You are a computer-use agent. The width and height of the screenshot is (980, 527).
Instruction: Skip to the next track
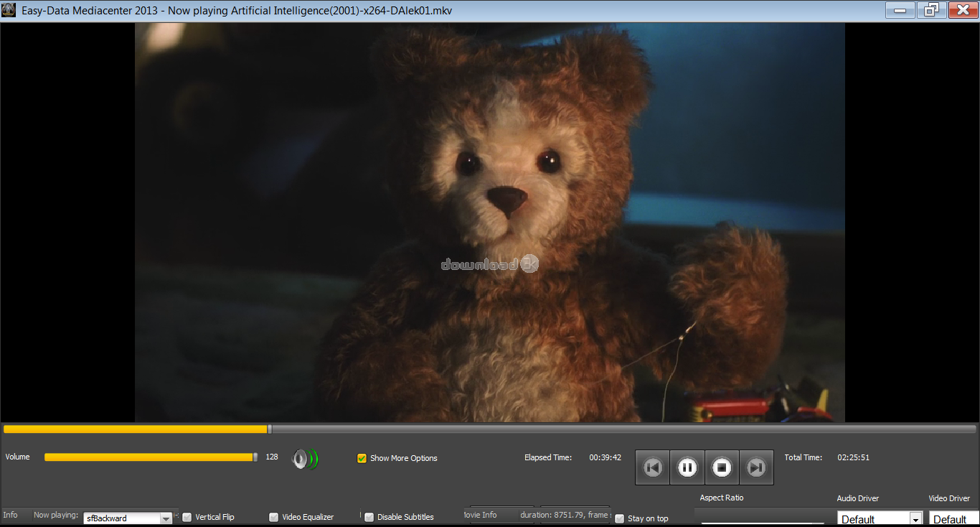point(756,468)
